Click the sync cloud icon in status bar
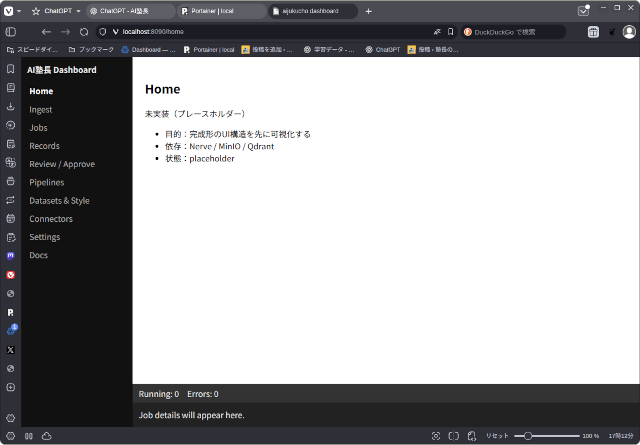640x445 pixels. (x=46, y=436)
